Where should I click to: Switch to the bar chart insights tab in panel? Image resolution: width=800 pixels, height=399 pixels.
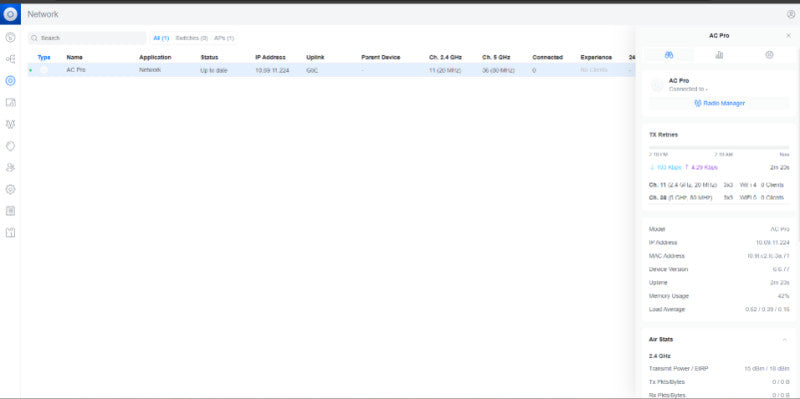[x=719, y=55]
